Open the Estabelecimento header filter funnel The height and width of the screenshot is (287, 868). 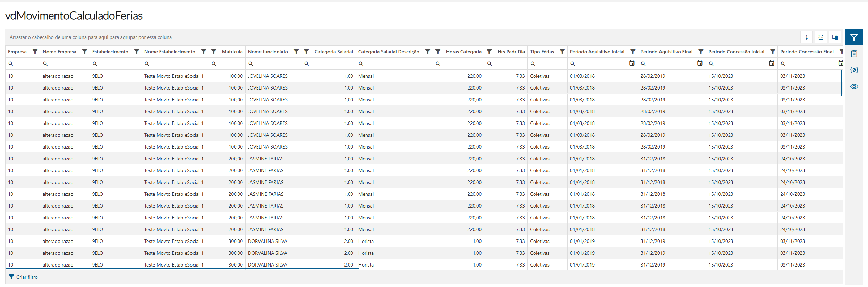coord(137,51)
